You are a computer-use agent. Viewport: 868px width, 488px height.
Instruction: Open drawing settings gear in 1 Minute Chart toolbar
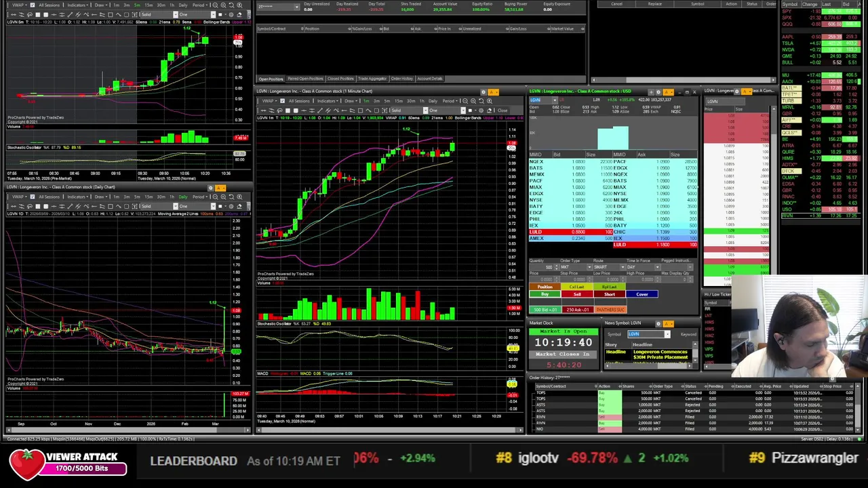(481, 110)
